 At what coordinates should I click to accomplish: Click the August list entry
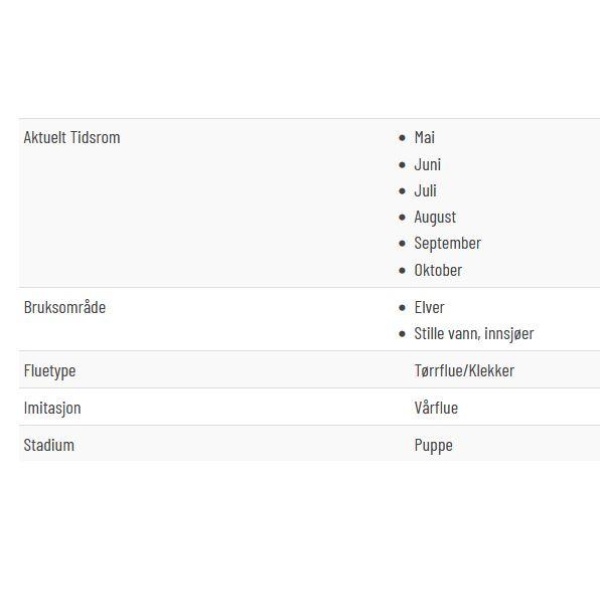(x=435, y=217)
